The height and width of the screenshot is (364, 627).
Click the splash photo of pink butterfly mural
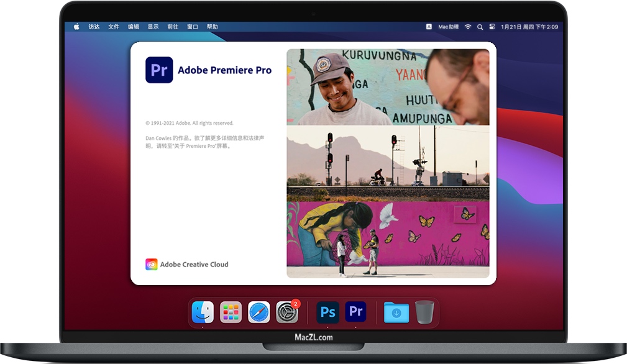click(x=388, y=239)
